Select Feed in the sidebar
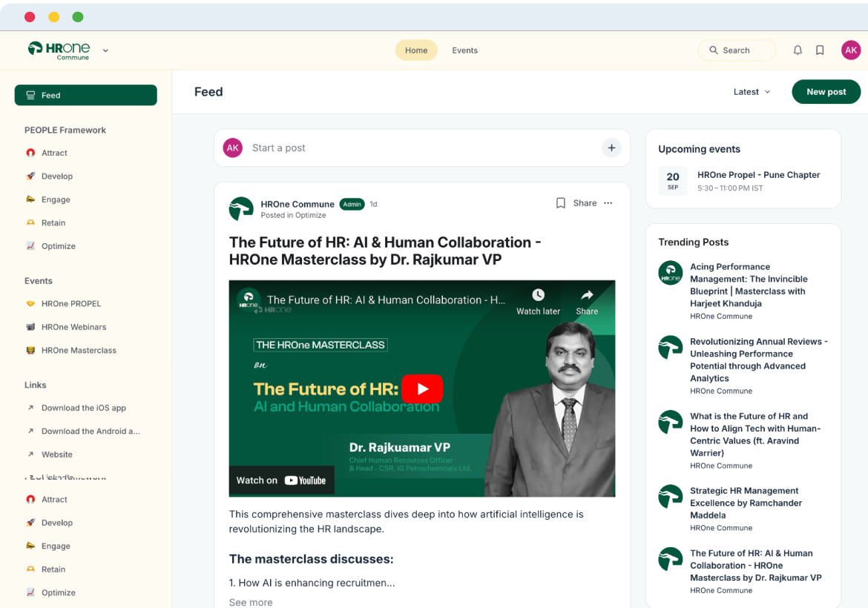Screen dimensions: 868x608 (85, 95)
